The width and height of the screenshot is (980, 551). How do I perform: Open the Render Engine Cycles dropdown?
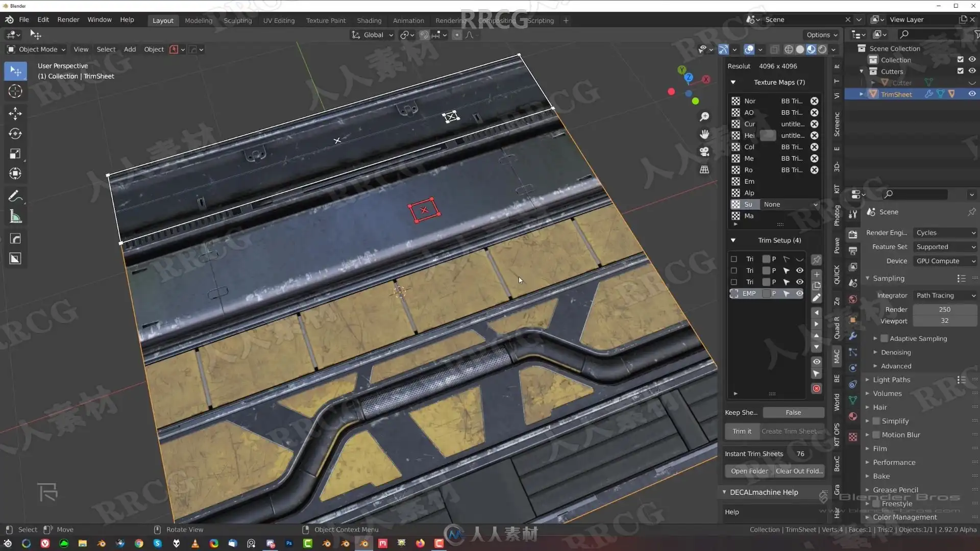(945, 233)
